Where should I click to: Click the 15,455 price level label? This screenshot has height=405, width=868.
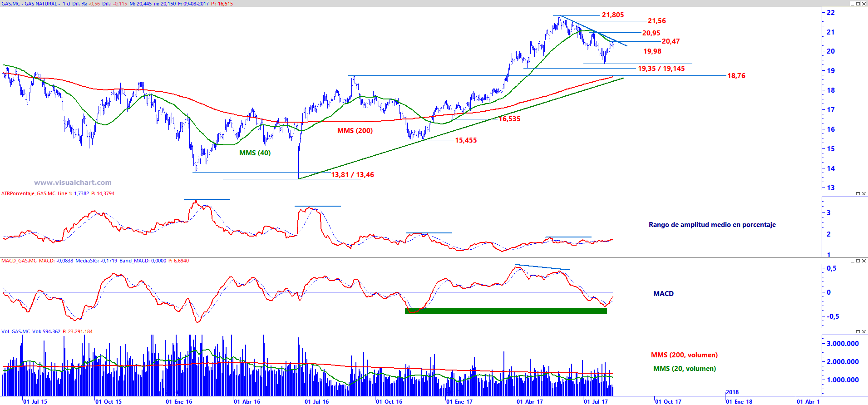466,140
